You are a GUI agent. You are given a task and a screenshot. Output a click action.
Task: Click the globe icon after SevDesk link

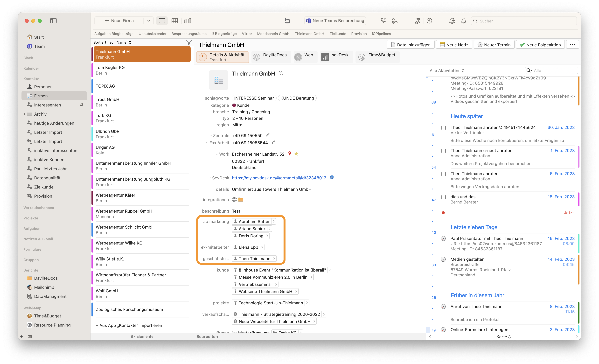tap(332, 177)
